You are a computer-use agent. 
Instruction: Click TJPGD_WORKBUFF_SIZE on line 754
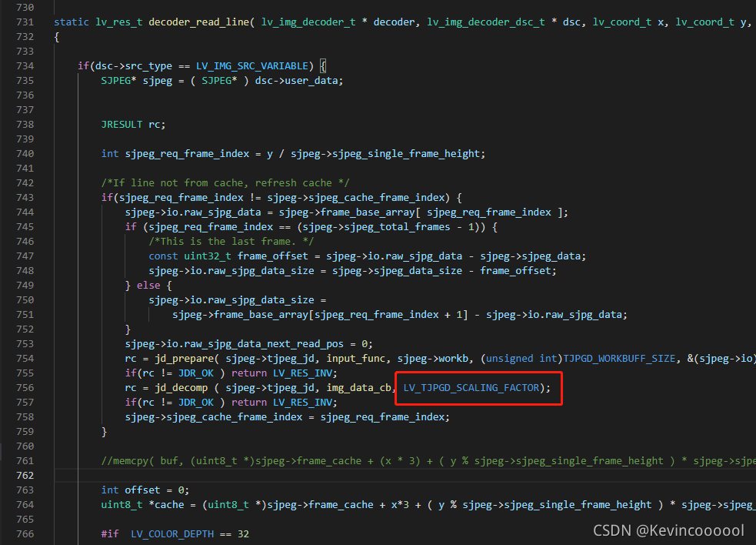click(619, 359)
